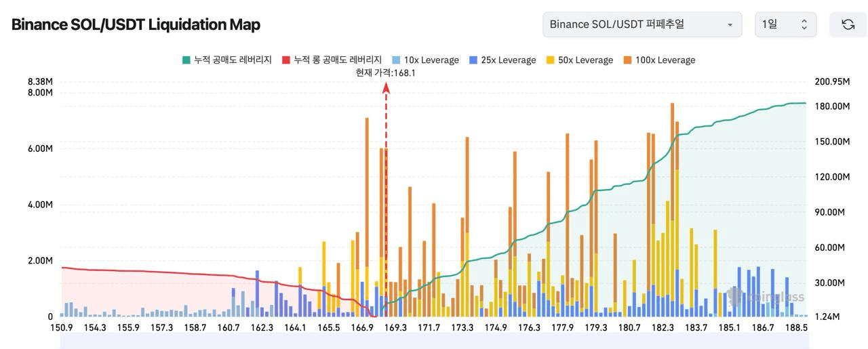Click the 150.9 x-axis price label
This screenshot has height=349, width=868.
point(62,327)
